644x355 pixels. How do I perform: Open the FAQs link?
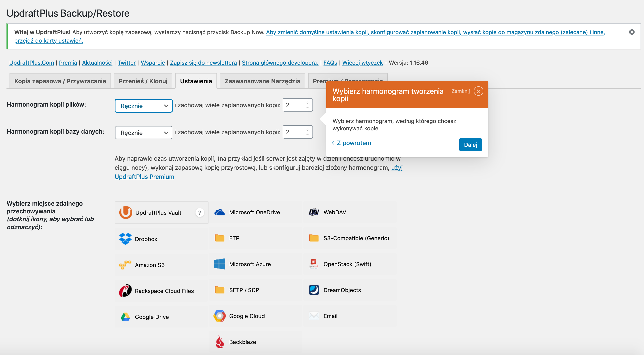click(x=330, y=63)
